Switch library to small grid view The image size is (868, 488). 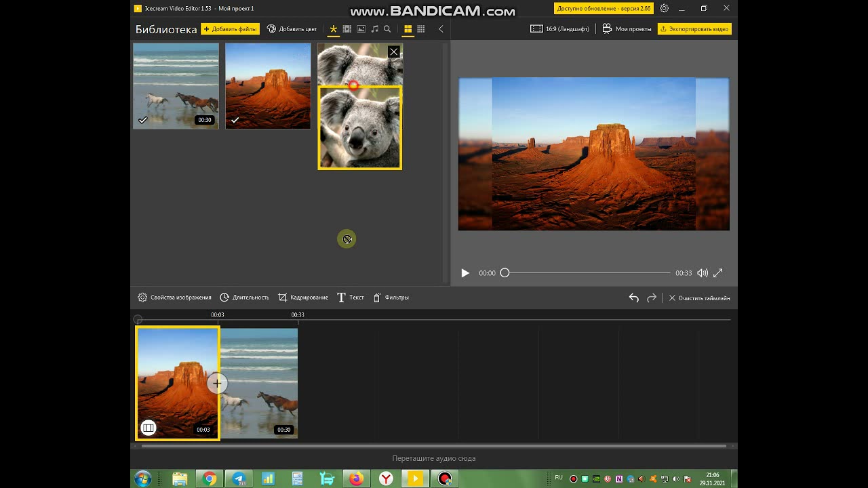coord(421,29)
